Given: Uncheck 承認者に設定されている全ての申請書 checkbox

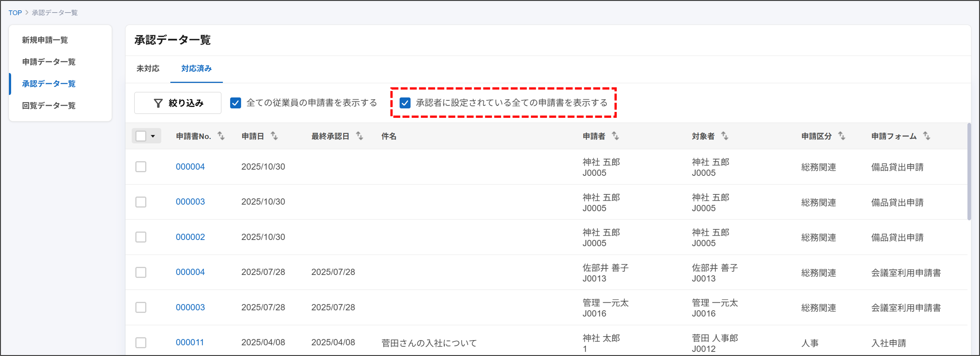Looking at the screenshot, I should click(x=405, y=103).
